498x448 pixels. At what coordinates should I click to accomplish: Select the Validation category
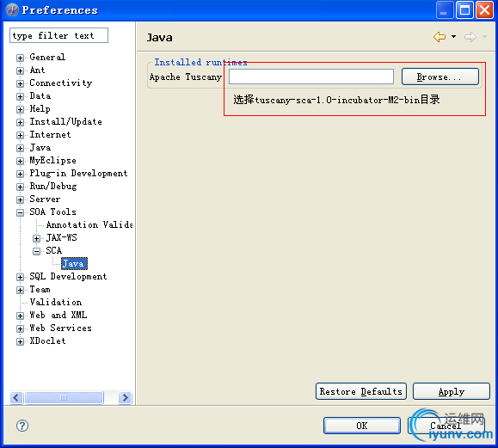56,302
